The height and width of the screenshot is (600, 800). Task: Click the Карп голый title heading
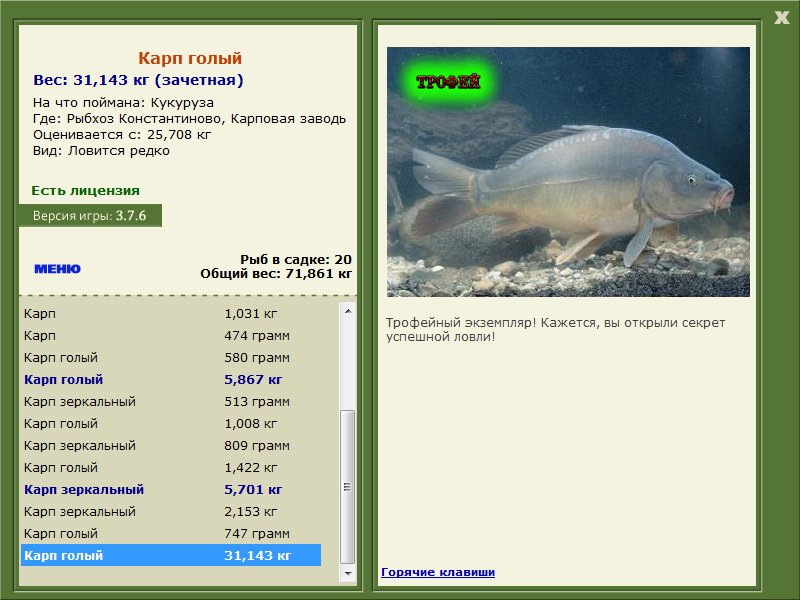click(190, 58)
